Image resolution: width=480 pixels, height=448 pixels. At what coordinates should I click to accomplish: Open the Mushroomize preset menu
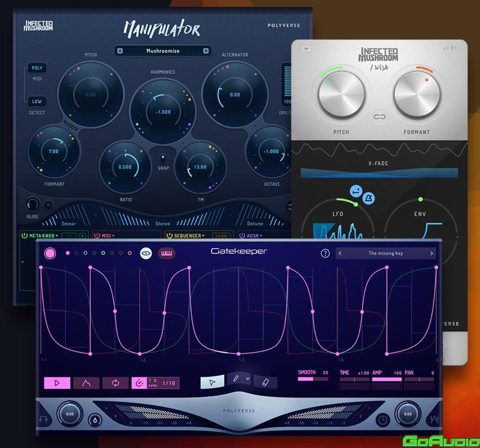coord(163,51)
